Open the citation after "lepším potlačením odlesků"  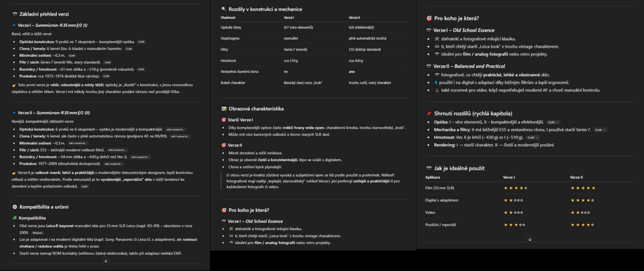pyautogui.click(x=84, y=186)
